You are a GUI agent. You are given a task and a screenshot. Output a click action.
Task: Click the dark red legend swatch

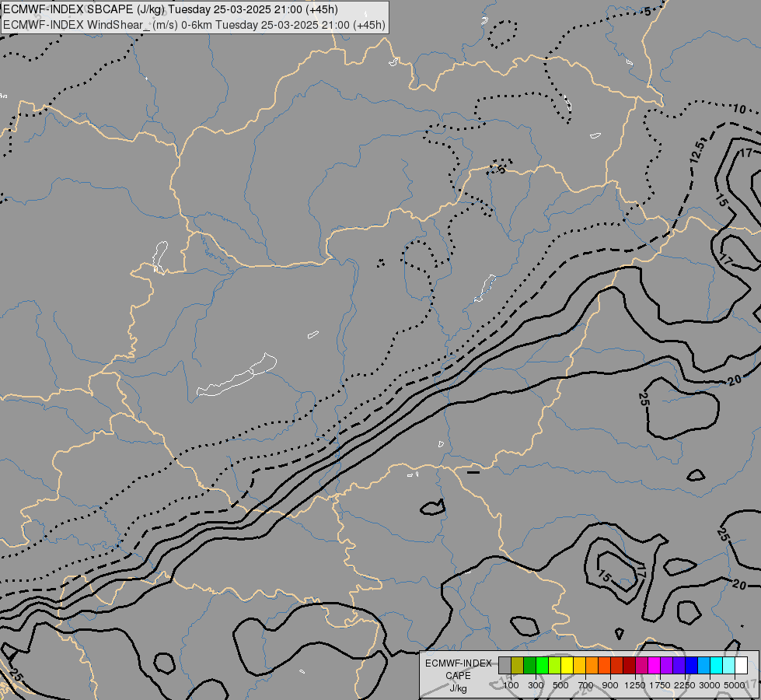pos(630,666)
